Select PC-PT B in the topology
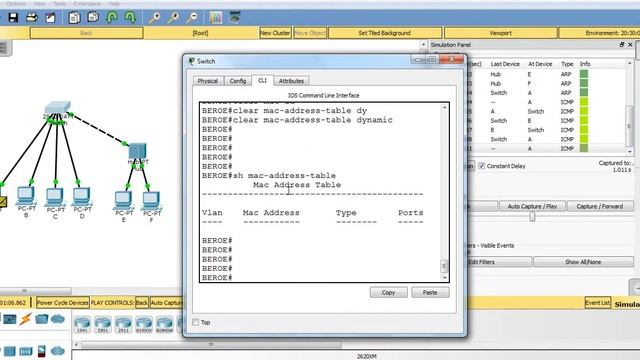 [26, 196]
